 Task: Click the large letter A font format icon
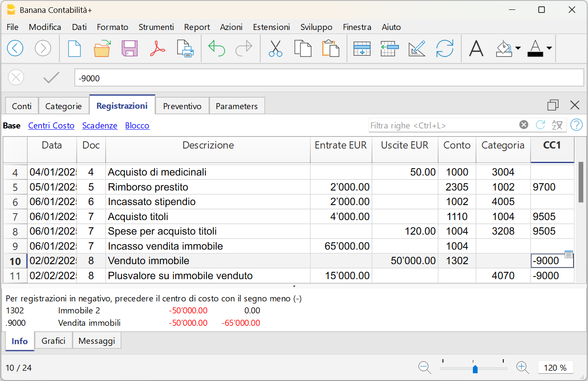(476, 48)
